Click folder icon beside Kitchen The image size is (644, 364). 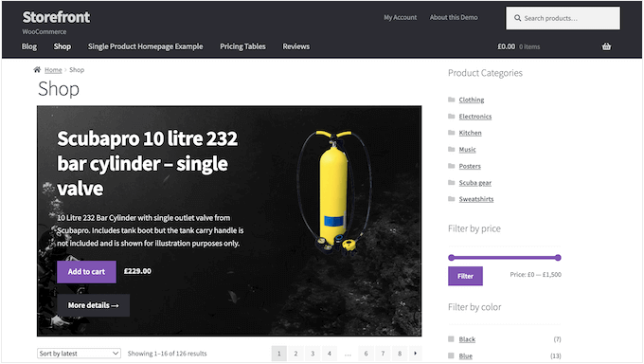(x=452, y=133)
